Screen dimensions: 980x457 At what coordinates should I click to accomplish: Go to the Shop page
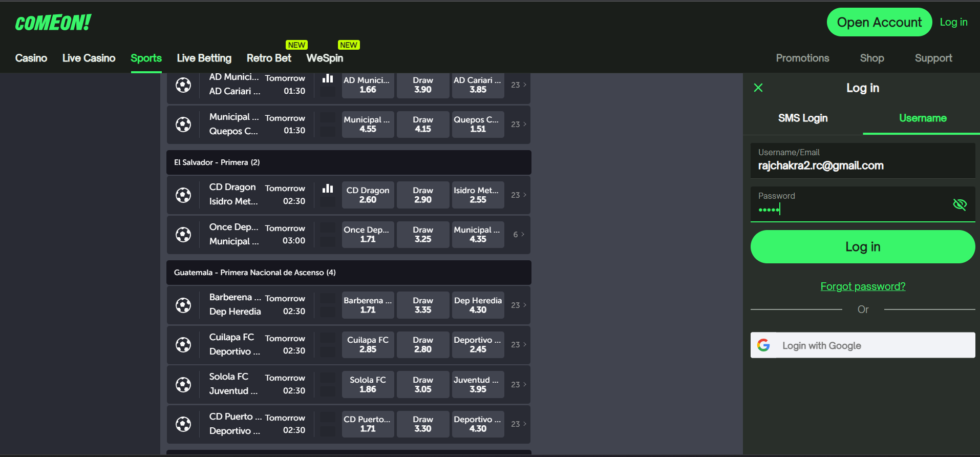point(872,58)
